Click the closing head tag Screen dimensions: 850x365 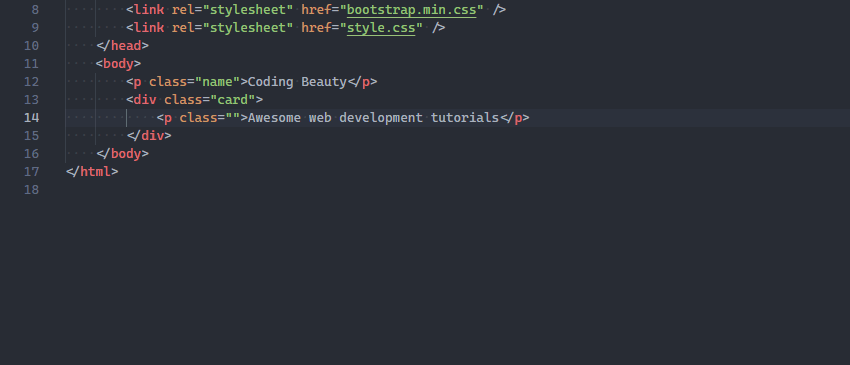coord(123,46)
